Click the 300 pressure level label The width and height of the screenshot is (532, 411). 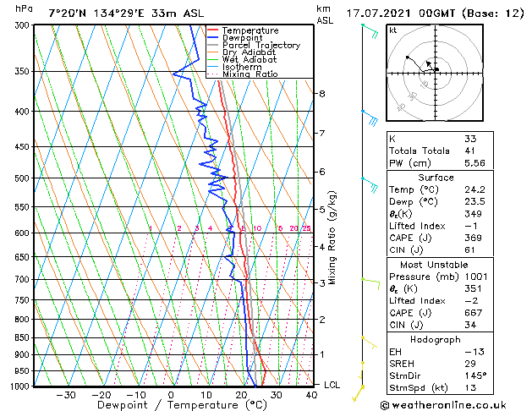(24, 25)
